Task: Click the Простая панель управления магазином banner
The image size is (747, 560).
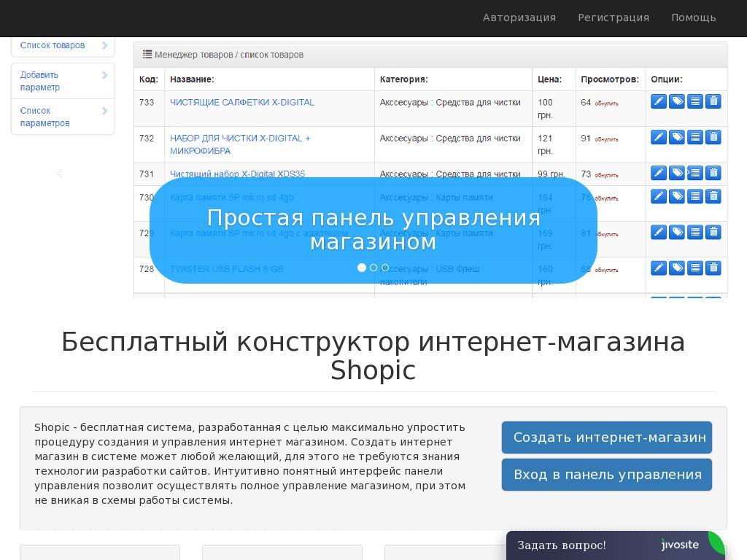Action: tap(373, 230)
